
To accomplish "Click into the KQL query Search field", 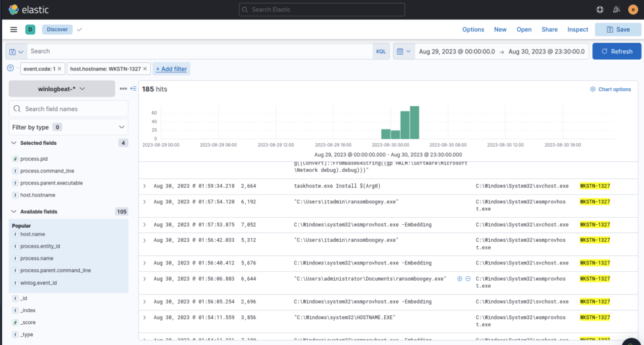I will click(x=200, y=52).
